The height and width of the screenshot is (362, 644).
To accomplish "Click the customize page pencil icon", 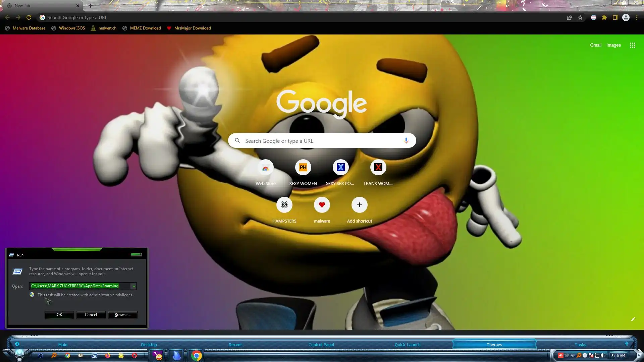I will (x=633, y=319).
